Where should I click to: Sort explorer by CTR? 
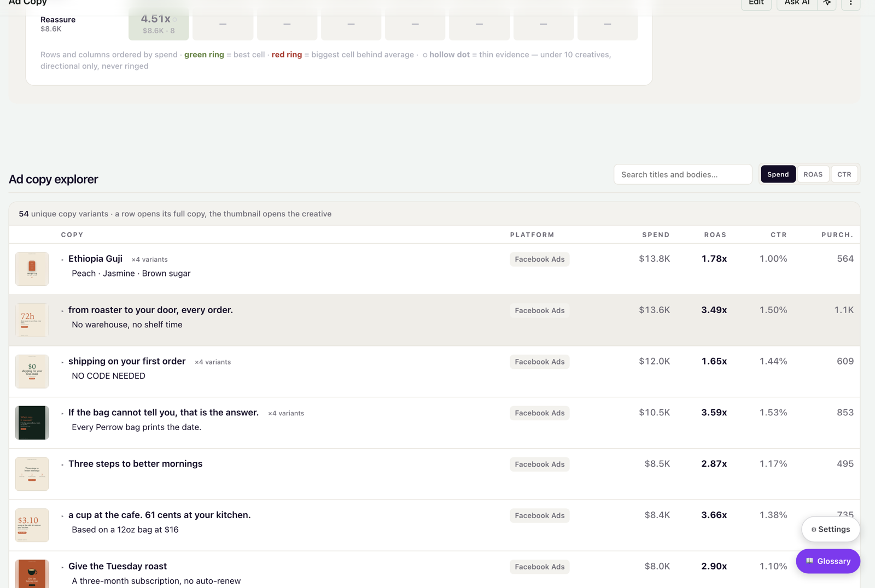tap(844, 174)
